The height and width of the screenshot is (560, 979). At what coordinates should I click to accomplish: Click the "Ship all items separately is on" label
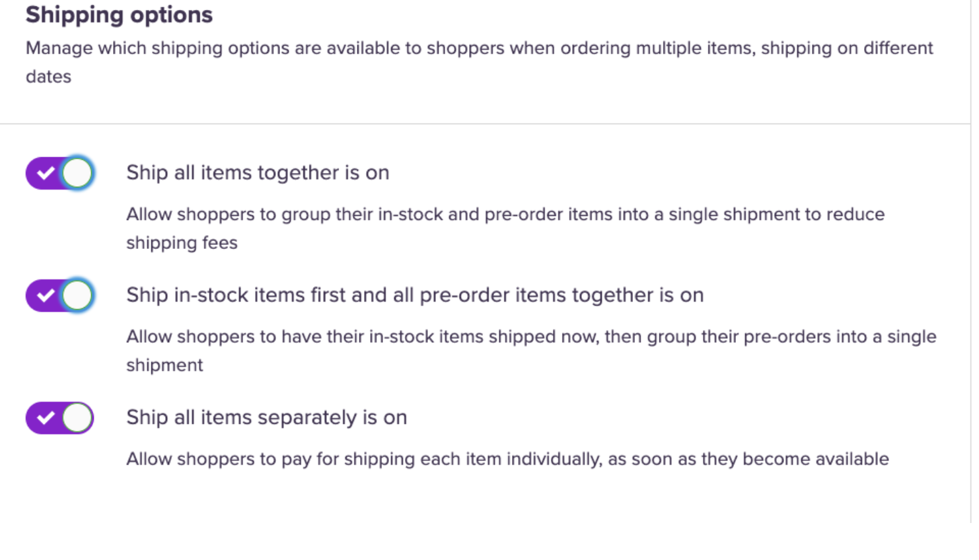[266, 418]
